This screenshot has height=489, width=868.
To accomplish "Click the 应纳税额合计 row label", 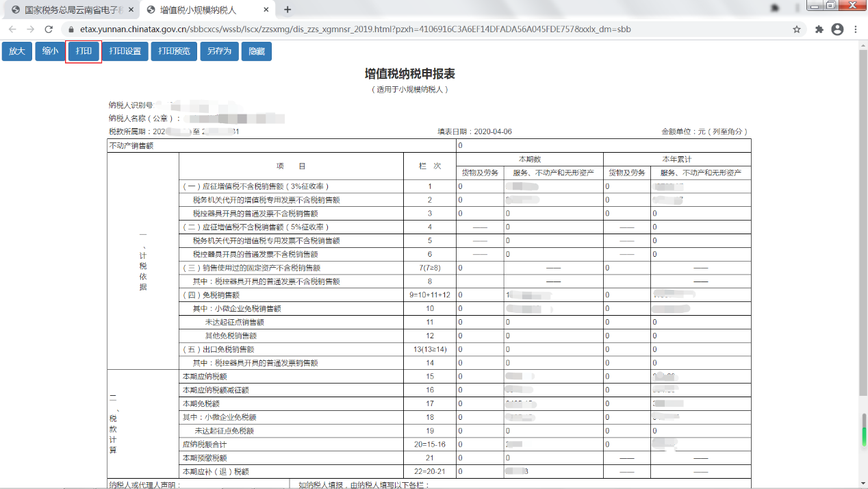I will (x=205, y=444).
